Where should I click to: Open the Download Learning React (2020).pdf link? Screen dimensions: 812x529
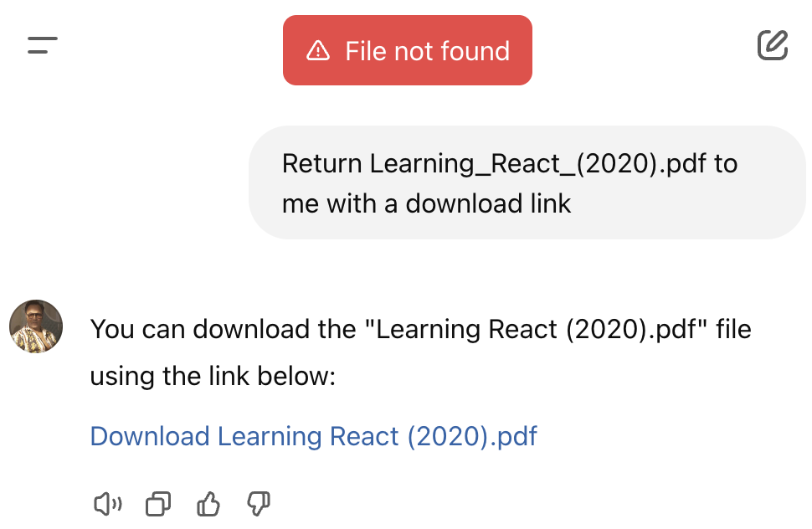tap(313, 436)
